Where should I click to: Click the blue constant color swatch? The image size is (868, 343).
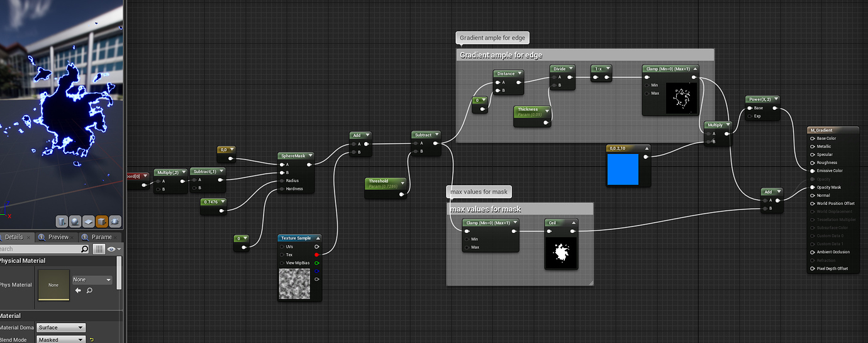[623, 170]
